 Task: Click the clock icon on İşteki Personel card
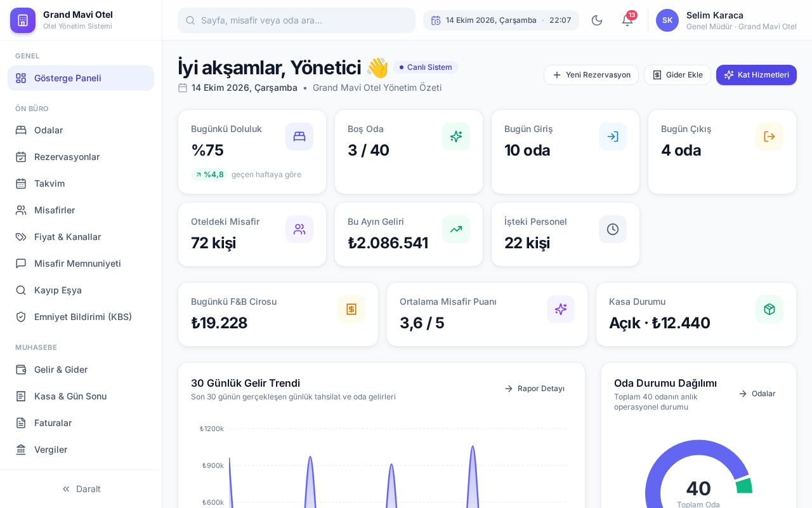coord(613,229)
